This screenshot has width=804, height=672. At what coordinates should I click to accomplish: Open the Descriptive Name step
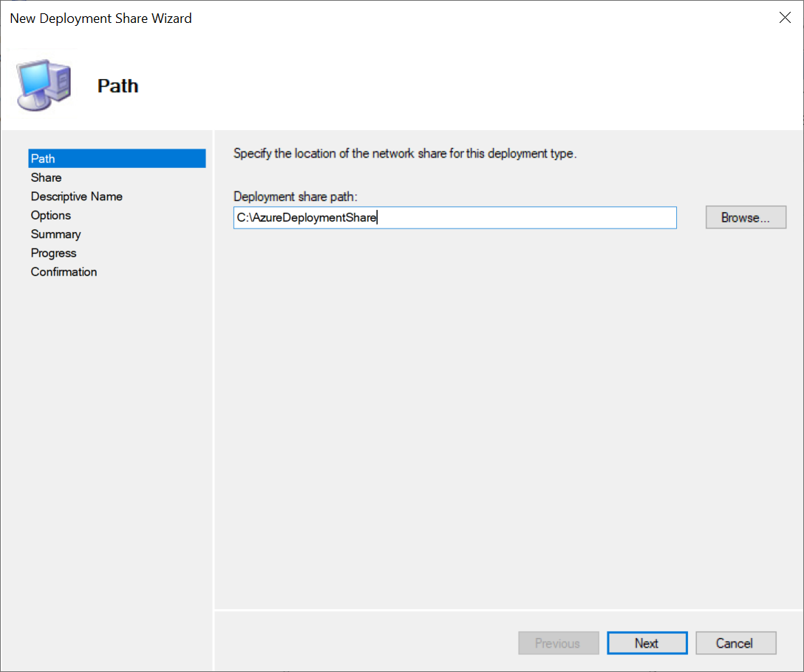[x=76, y=197]
